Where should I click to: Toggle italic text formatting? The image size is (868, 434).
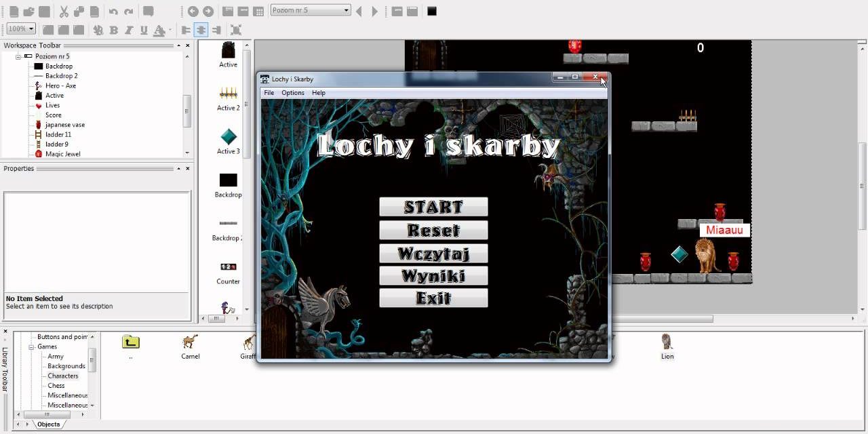tap(129, 30)
